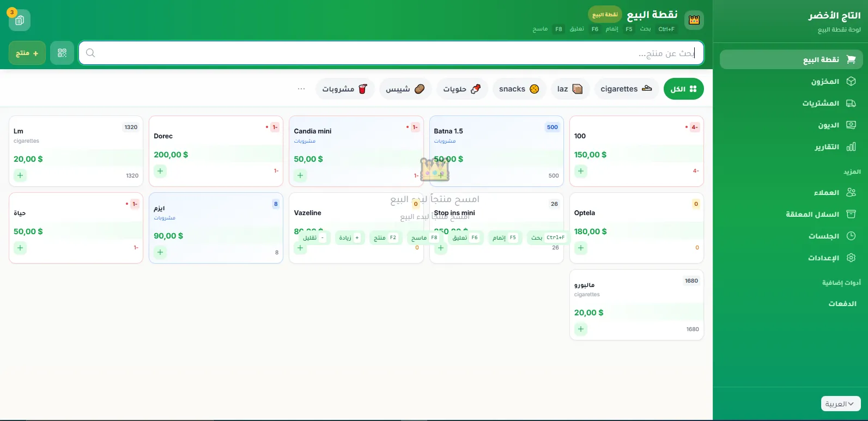
Task: Filter by the مشروبات category chip
Action: tap(345, 89)
